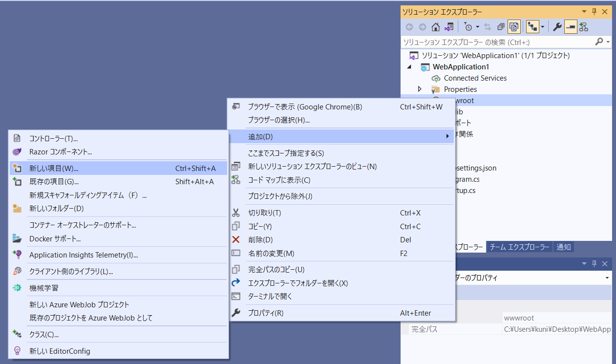This screenshot has height=364, width=616.
Task: Choose 機械学習 gear item
Action: [118, 288]
